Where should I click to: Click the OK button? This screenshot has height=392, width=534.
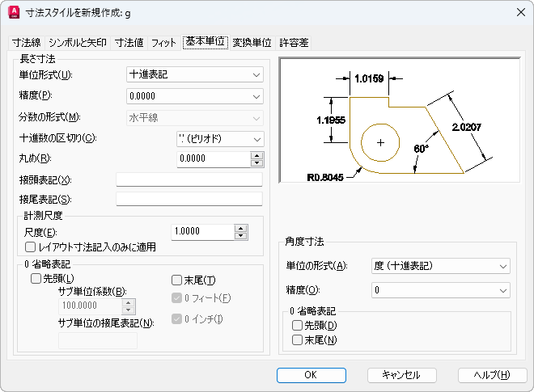311,375
